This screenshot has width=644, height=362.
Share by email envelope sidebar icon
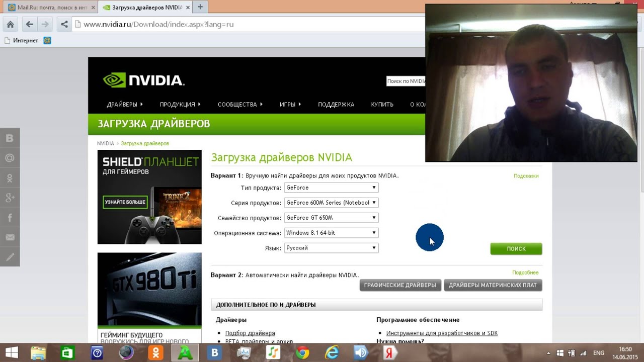tap(10, 237)
